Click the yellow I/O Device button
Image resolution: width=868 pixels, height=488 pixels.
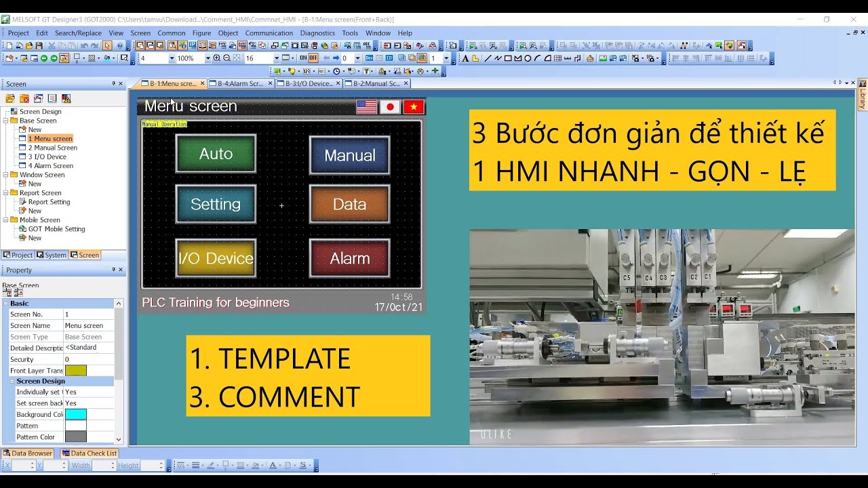[x=216, y=258]
